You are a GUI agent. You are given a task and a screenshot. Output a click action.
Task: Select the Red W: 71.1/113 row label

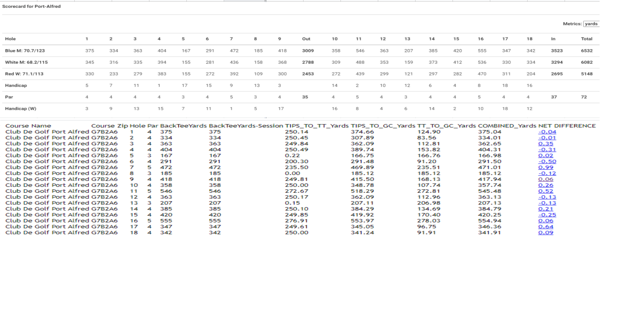pos(24,74)
